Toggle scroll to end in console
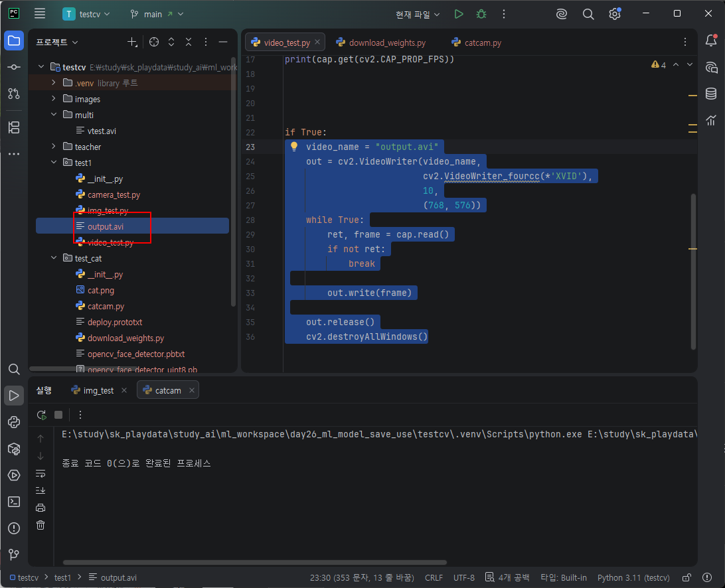Viewport: 725px width, 588px height. pyautogui.click(x=40, y=490)
